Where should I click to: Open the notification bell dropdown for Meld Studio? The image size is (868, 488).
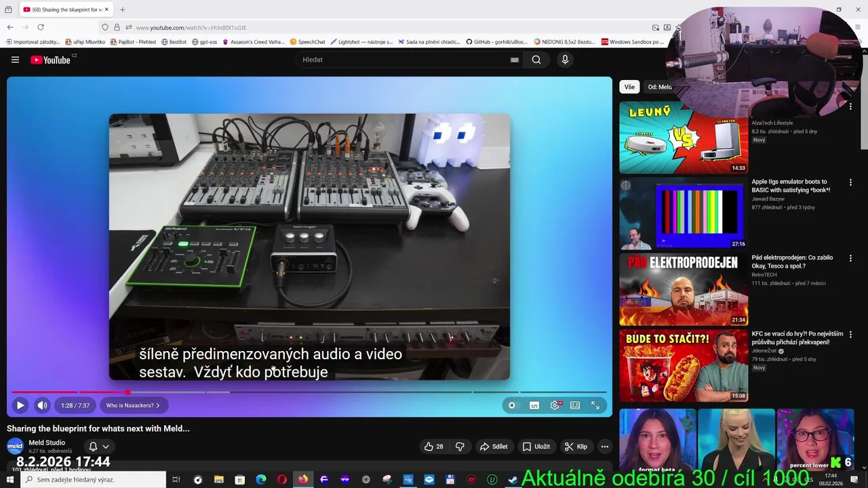[99, 447]
